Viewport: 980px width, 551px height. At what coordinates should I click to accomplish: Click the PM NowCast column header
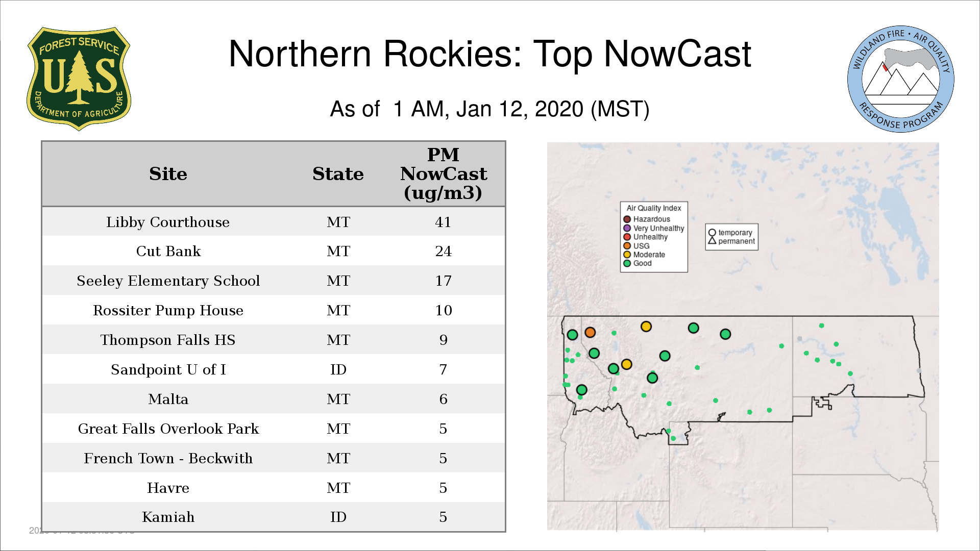[443, 174]
